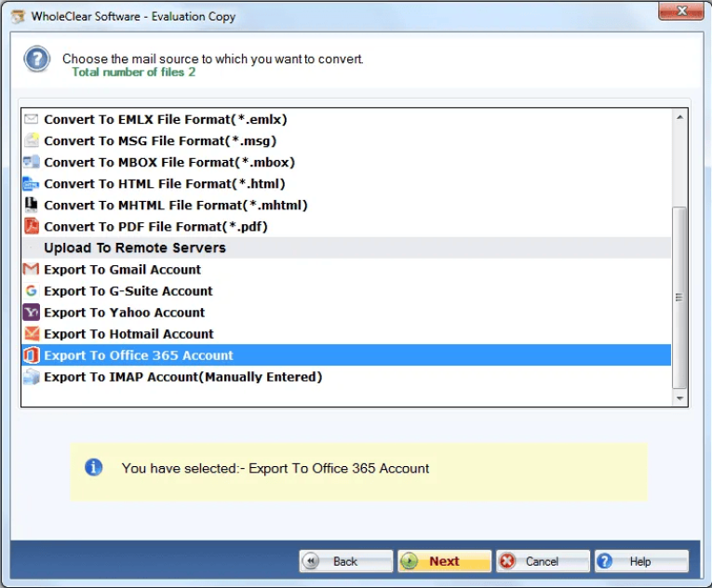712x588 pixels.
Task: Choose Export To Office 365 Account
Action: [x=346, y=355]
